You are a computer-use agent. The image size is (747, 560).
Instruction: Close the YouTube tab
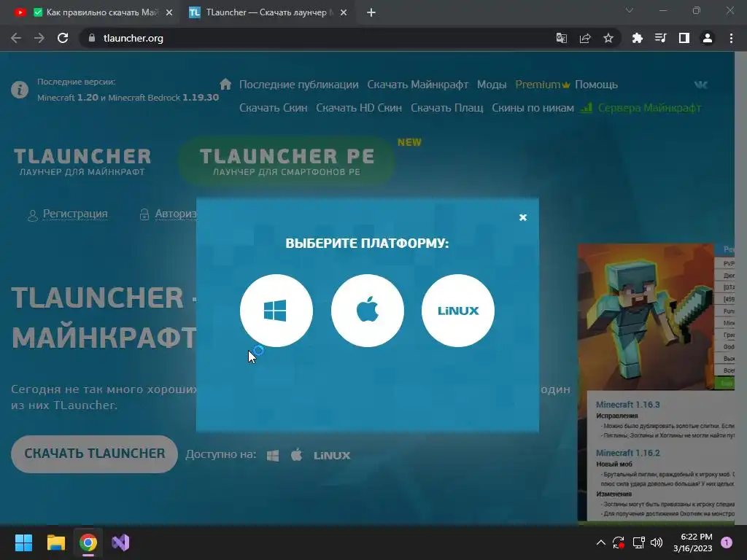tap(169, 13)
